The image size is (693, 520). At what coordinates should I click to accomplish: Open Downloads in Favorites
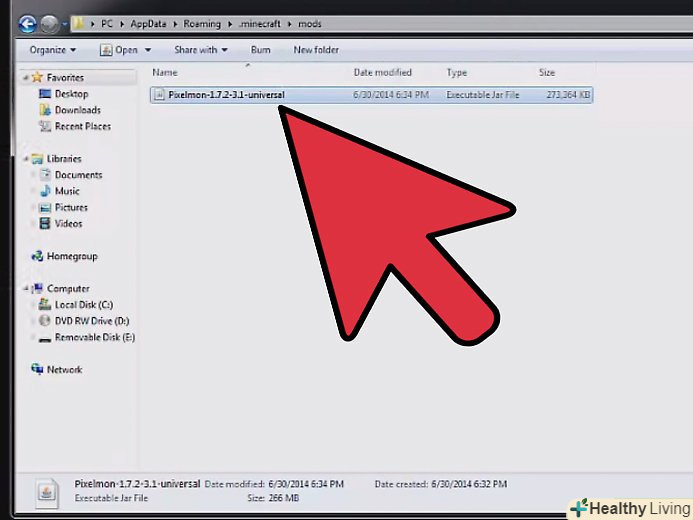(x=78, y=110)
